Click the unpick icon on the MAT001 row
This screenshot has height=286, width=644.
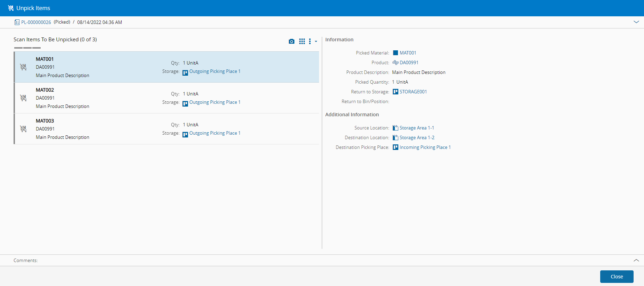tap(23, 67)
